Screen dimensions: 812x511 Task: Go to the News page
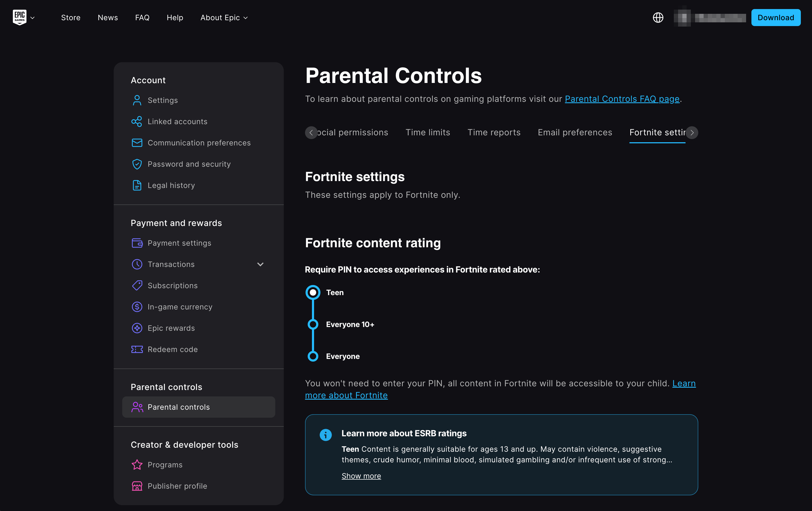click(108, 18)
